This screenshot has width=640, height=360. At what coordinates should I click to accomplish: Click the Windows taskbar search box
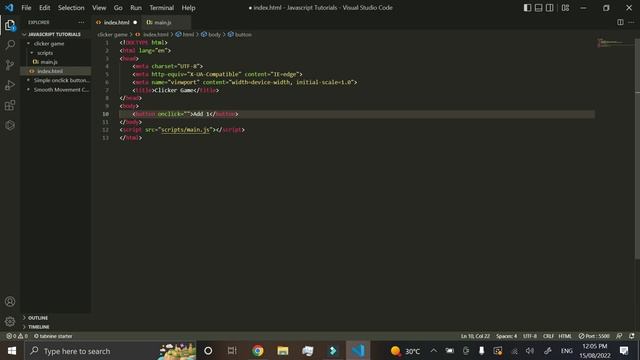(110, 351)
